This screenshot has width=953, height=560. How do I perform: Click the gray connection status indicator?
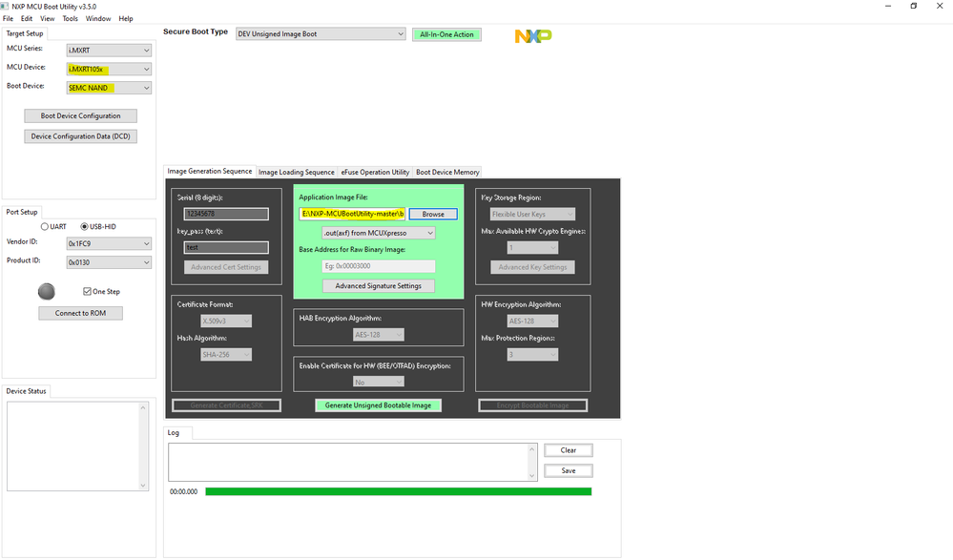46,292
